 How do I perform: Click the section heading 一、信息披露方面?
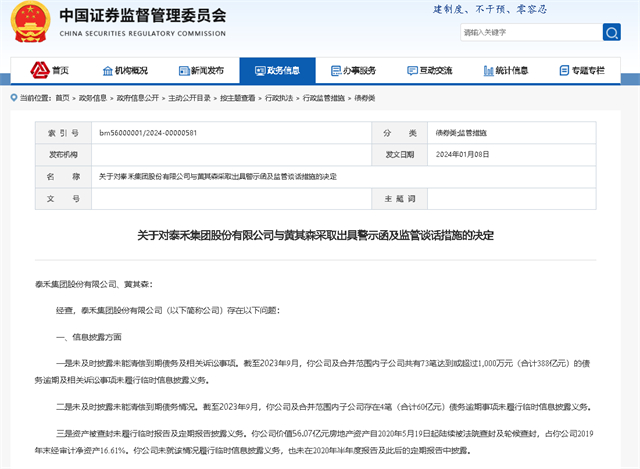pos(89,337)
